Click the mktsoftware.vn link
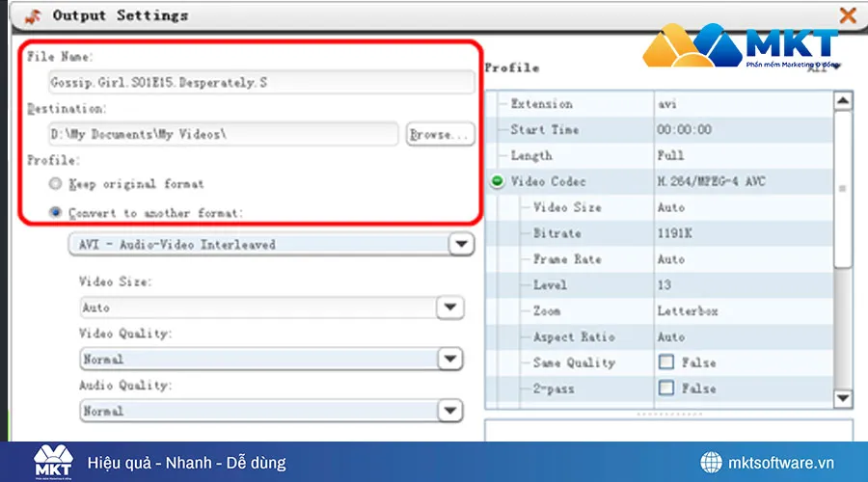The width and height of the screenshot is (868, 482). point(780,463)
